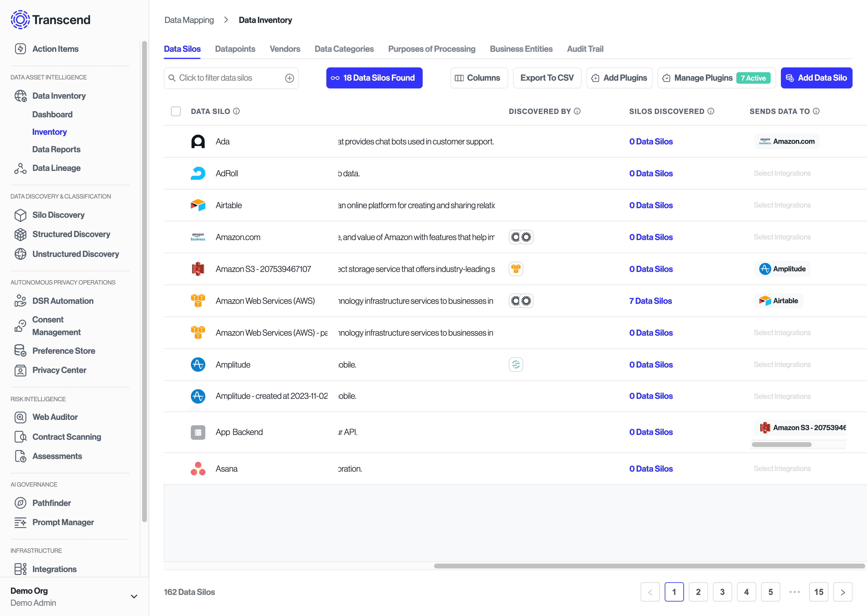Click the Amazon S3 silo logo icon
This screenshot has width=867, height=616.
tap(198, 269)
